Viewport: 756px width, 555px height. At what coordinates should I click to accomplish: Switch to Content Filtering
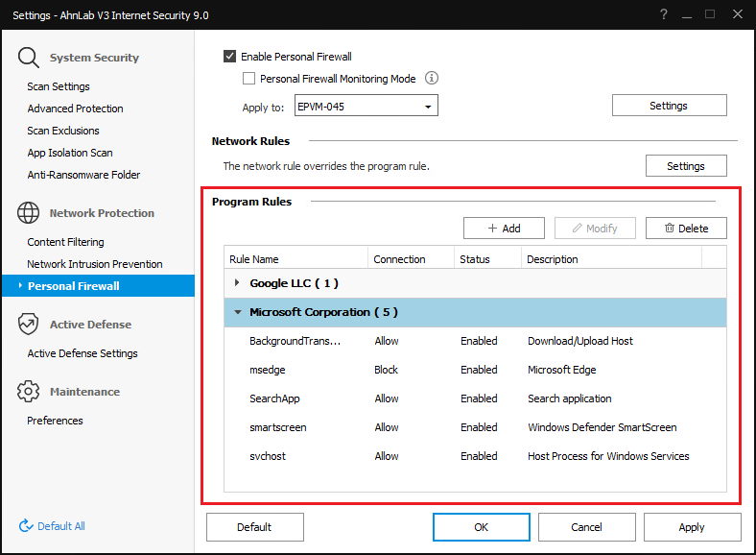(x=65, y=242)
